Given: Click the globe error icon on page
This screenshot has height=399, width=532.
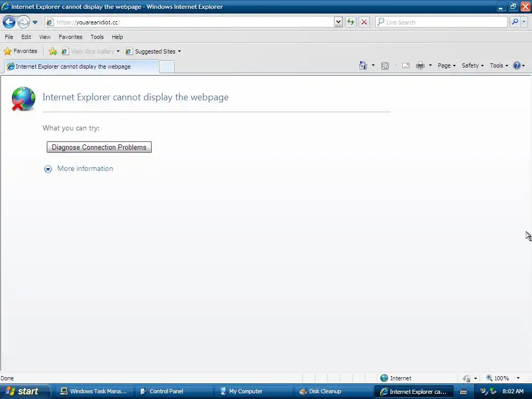Looking at the screenshot, I should point(23,99).
